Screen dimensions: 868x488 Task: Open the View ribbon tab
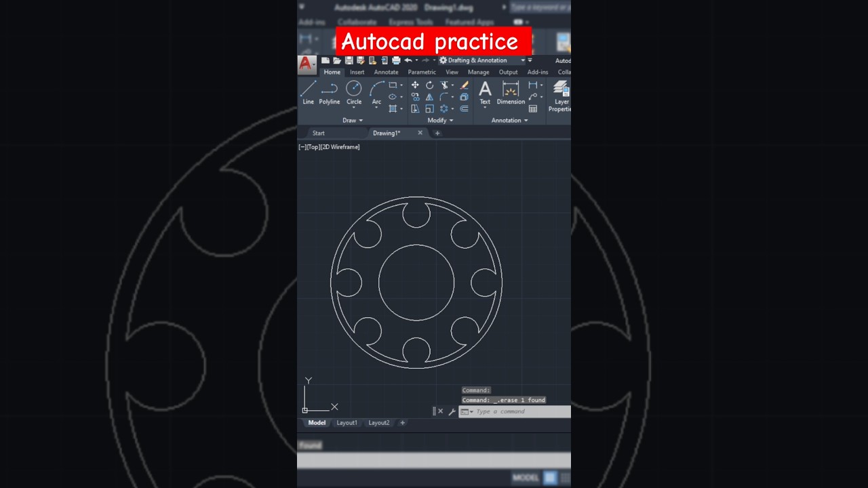click(452, 72)
